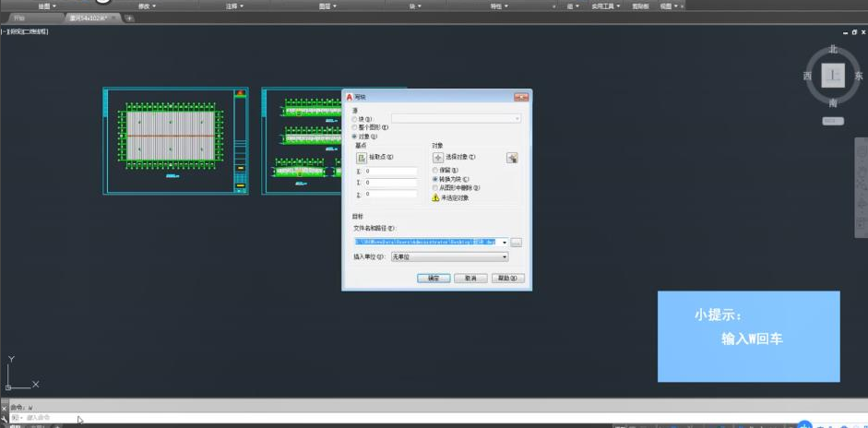
Task: Click the 未选定对象 warning triangle icon
Action: (435, 197)
